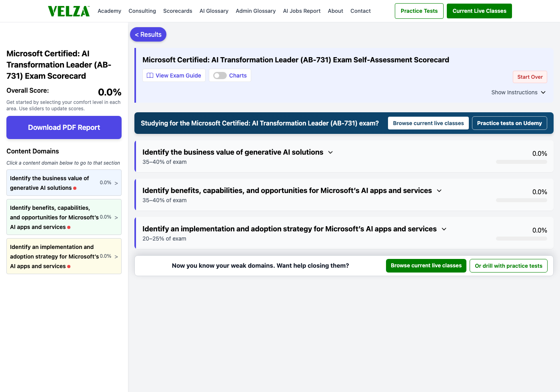The width and height of the screenshot is (560, 392).
Task: Open sidebar arrow for implementation and adoption domain
Action: pos(116,257)
